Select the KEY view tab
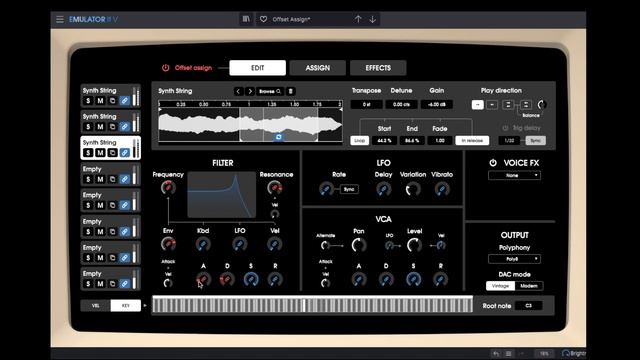This screenshot has width=640, height=360. (x=126, y=305)
